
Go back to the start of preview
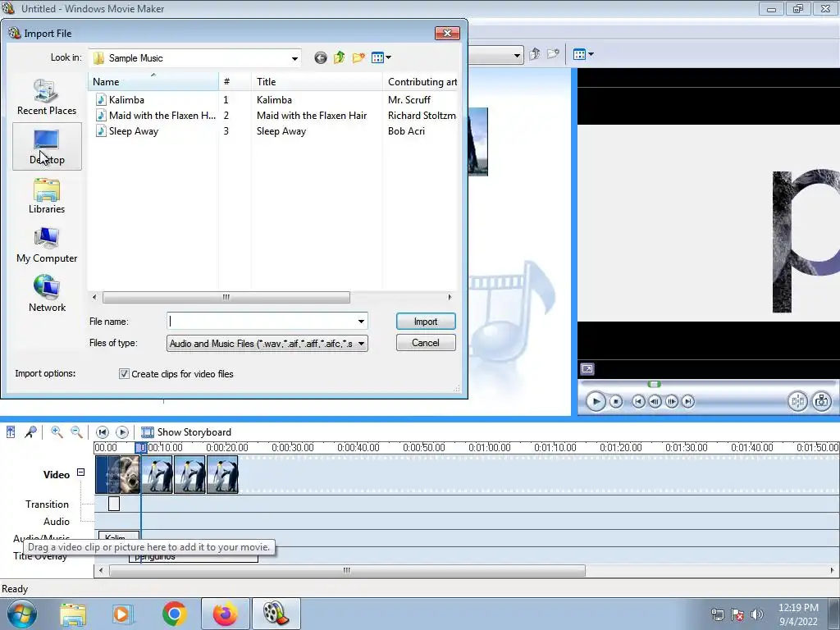[x=638, y=401]
